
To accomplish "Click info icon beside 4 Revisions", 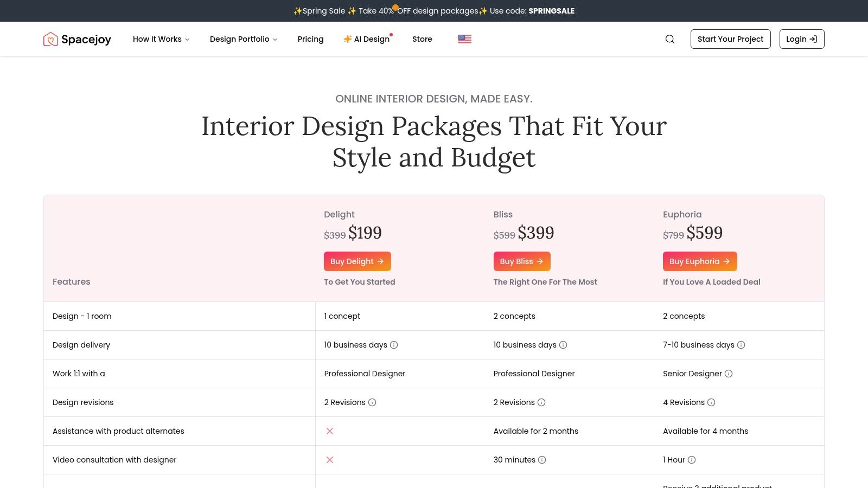I will tap(711, 402).
